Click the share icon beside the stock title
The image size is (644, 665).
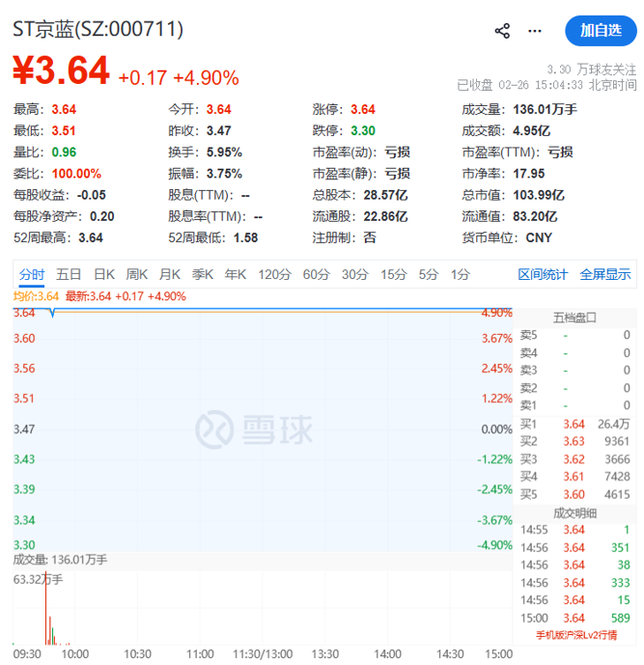point(502,31)
